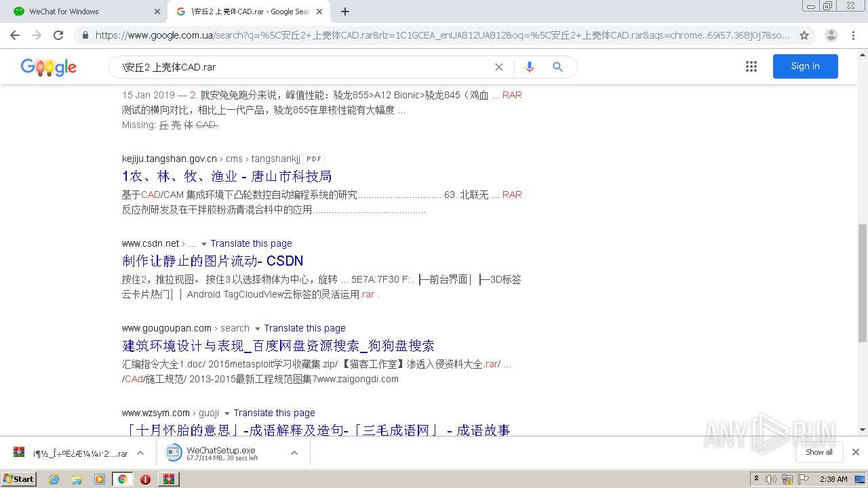This screenshot has height=488, width=868.
Task: Close the downloads bar
Action: pos(855,452)
